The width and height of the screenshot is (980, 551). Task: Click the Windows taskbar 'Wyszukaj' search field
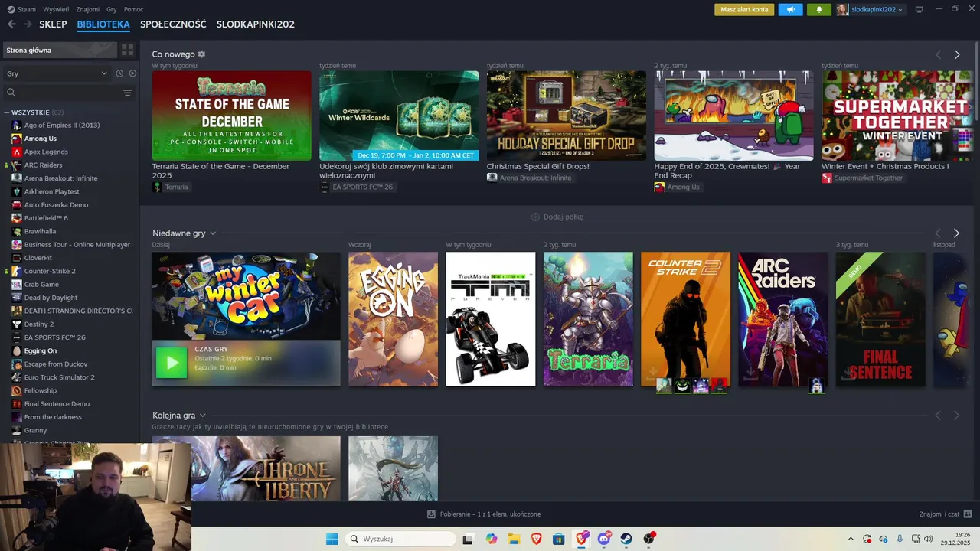399,539
